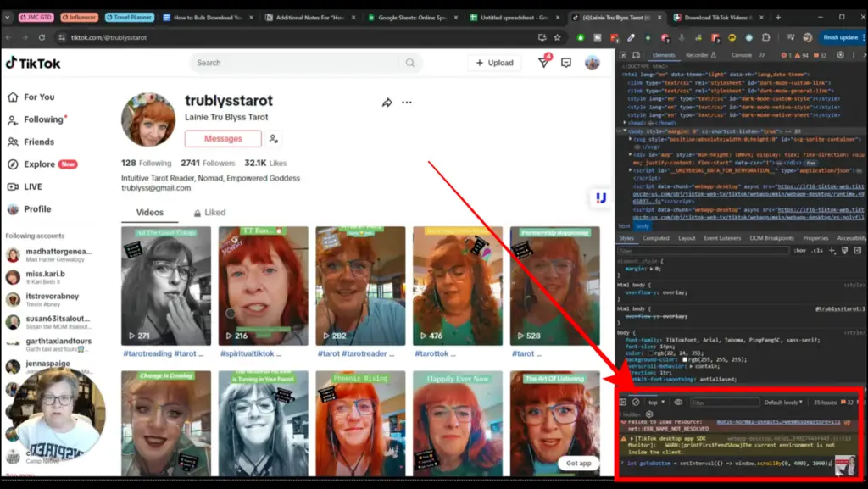Click the Chrome install app icon in address bar
The image size is (868, 489).
(x=542, y=37)
